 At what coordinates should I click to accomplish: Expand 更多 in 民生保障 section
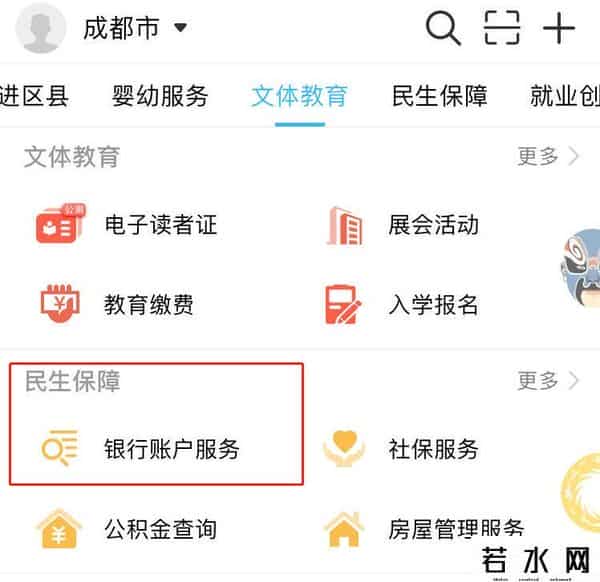(x=548, y=381)
